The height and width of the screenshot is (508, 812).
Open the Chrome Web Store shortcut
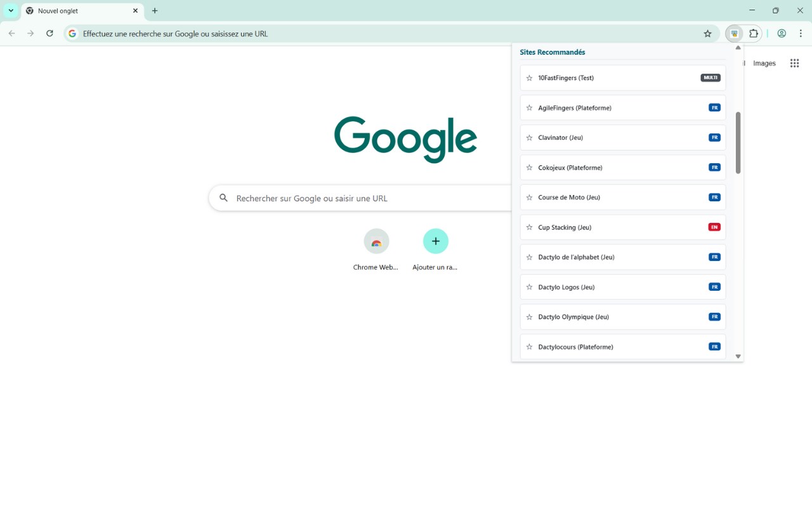click(376, 250)
